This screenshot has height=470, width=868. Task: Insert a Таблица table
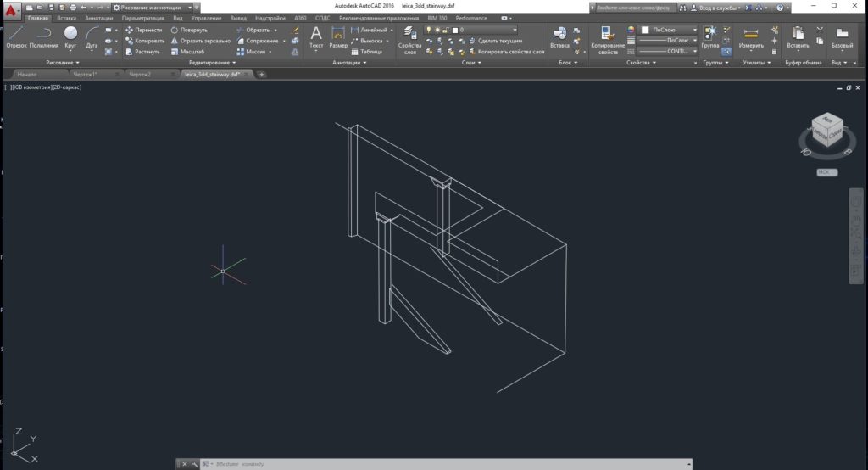pyautogui.click(x=366, y=52)
